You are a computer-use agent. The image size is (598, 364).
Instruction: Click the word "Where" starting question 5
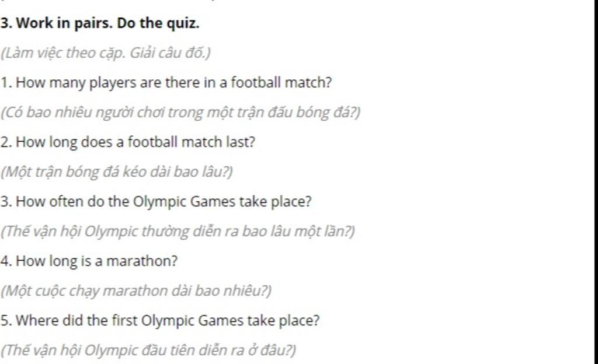coord(37,321)
